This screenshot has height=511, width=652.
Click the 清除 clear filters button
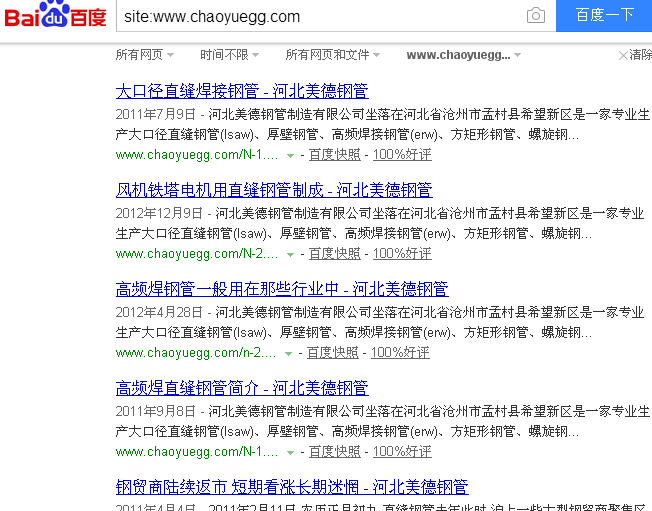point(635,54)
